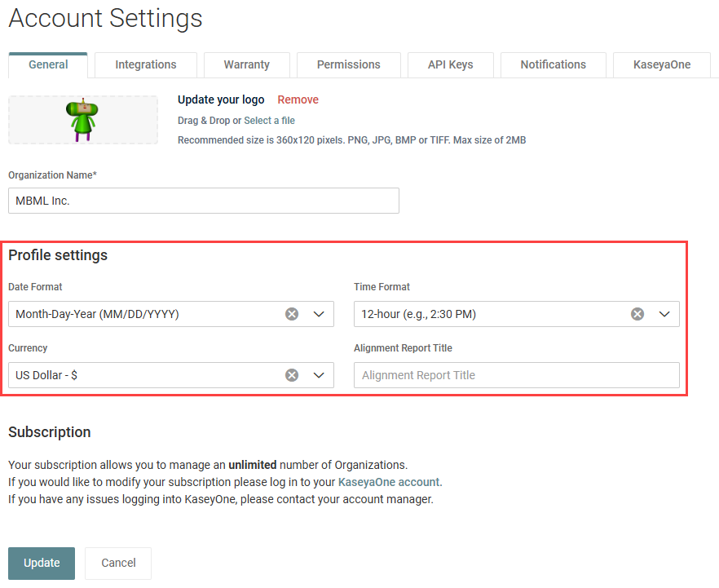Viewport: 719px width, 588px height.
Task: Go to the Permissions tab
Action: pos(348,64)
